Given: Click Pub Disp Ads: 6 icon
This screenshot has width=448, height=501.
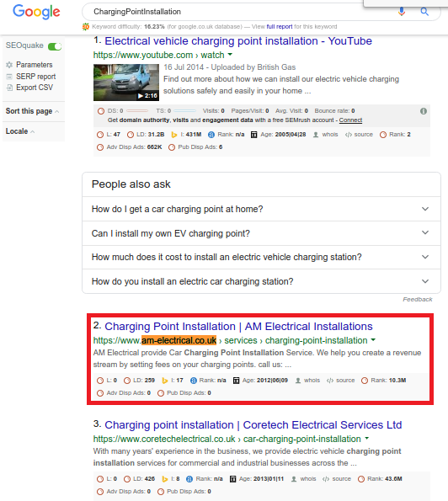Looking at the screenshot, I should click(172, 147).
